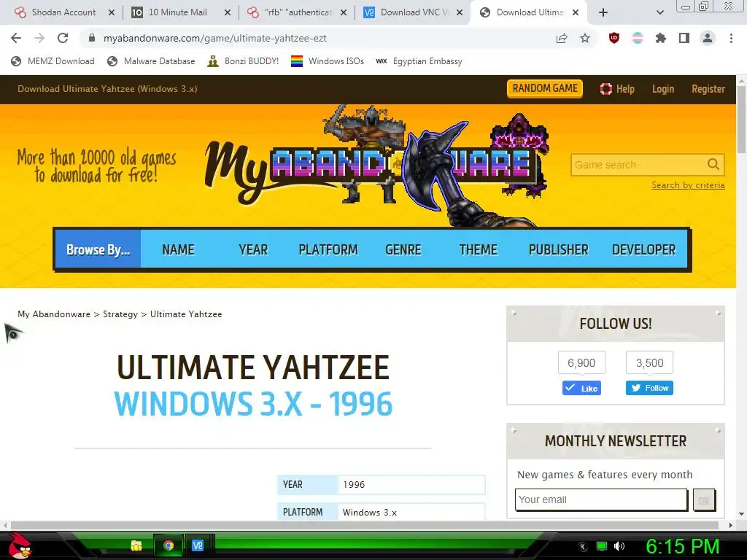Click the Facebook Like button
747x560 pixels.
click(581, 388)
